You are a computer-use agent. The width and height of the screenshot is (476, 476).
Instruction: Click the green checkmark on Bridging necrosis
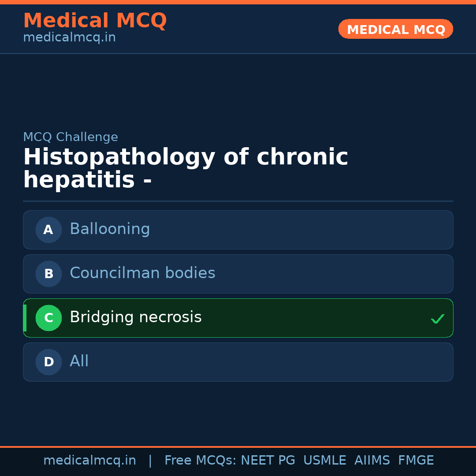tap(437, 319)
